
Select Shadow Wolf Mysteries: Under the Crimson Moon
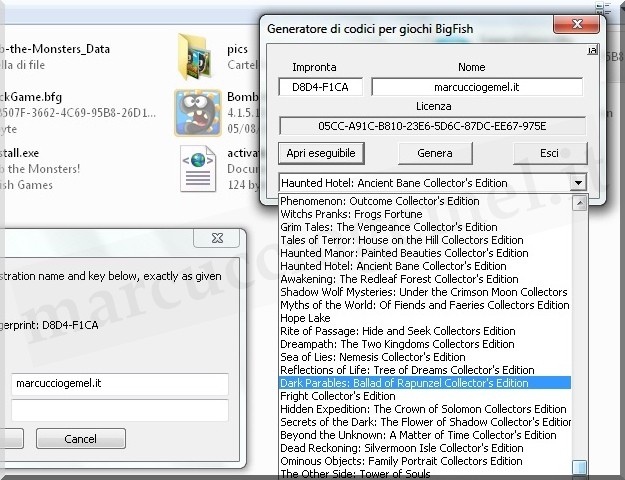click(424, 292)
